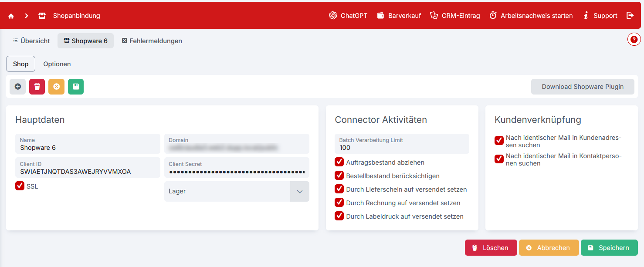Screen dimensions: 644x267
Task: Expand the Lager dropdown arrow
Action: 299,192
